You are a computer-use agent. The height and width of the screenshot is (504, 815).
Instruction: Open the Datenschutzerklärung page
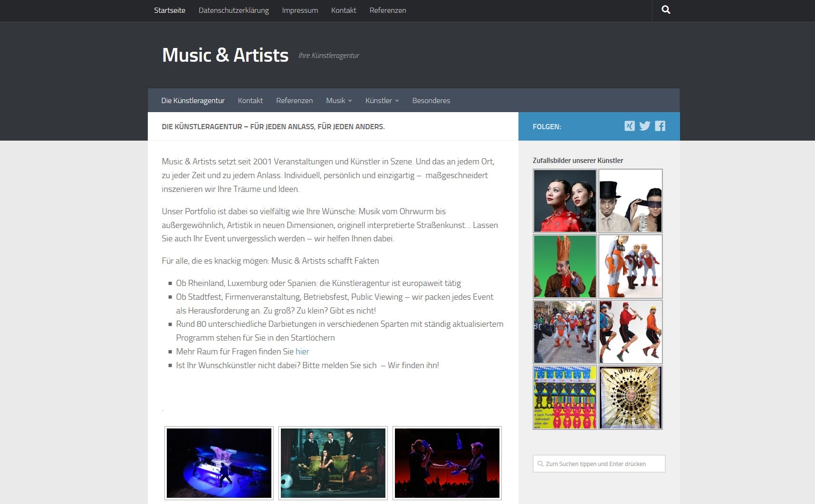(x=234, y=10)
